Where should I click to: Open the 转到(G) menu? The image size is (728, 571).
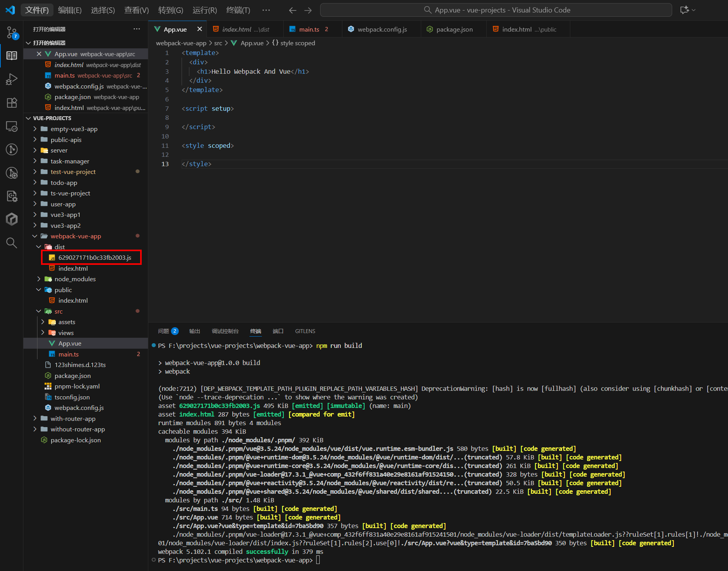pos(171,10)
